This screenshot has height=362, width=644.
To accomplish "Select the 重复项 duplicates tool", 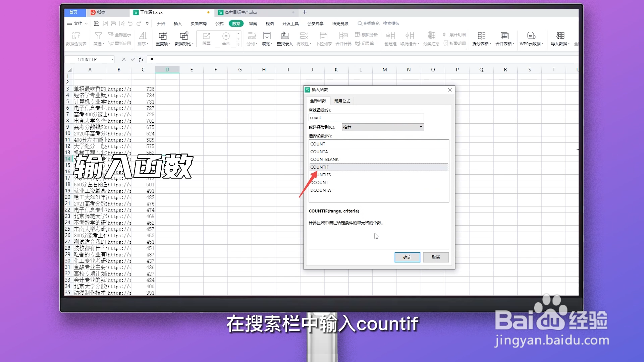I will [x=163, y=39].
